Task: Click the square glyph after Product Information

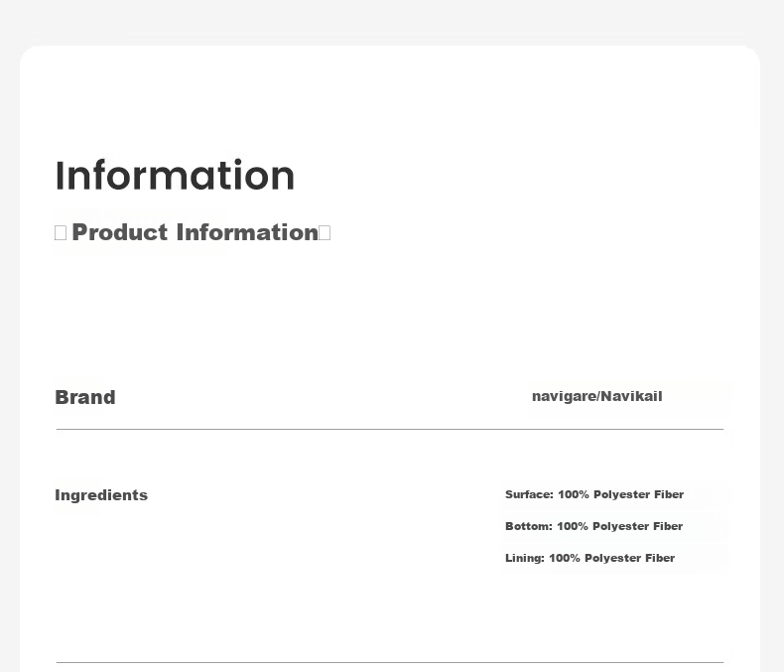Action: click(325, 233)
